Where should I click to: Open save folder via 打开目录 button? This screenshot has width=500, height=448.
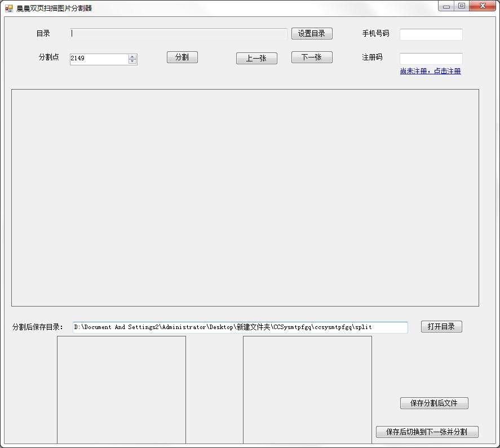(x=441, y=326)
